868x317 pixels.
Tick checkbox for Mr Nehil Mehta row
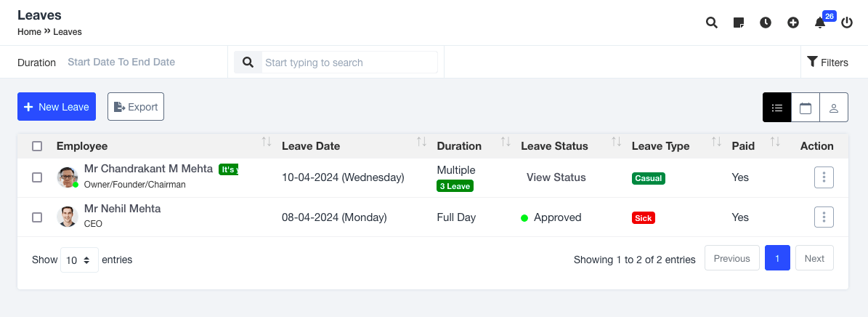(x=37, y=217)
